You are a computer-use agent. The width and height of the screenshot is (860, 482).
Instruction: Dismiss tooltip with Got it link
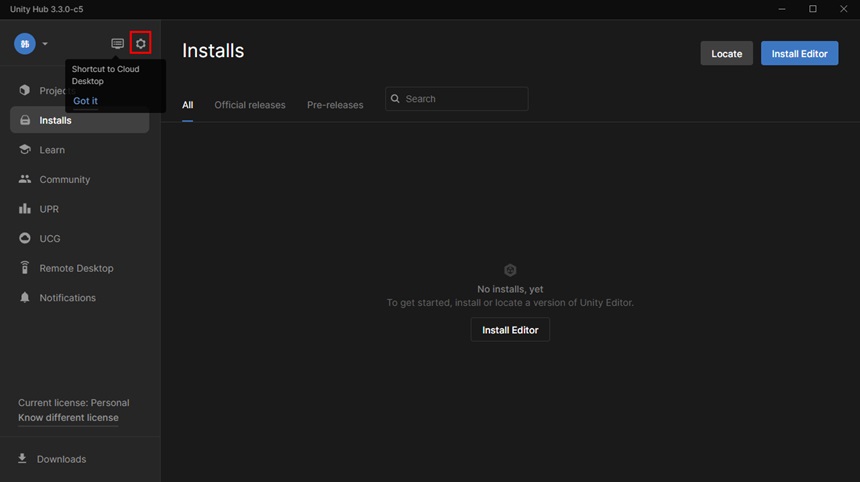[x=85, y=101]
